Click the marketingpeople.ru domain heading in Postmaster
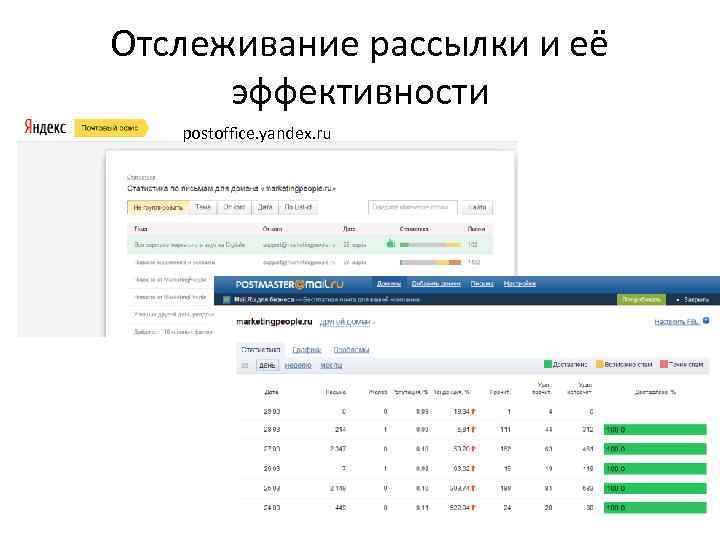The width and height of the screenshot is (720, 540). pos(274,322)
